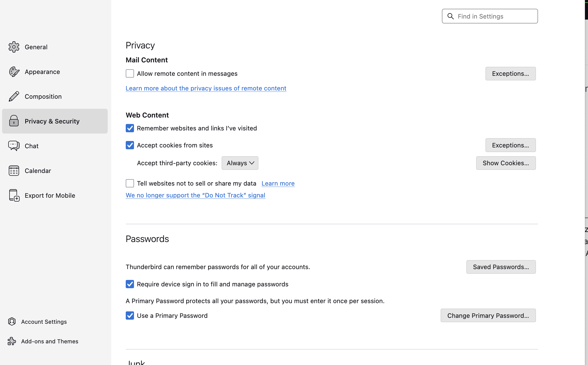Click the Privacy & Security lock icon

(x=14, y=121)
